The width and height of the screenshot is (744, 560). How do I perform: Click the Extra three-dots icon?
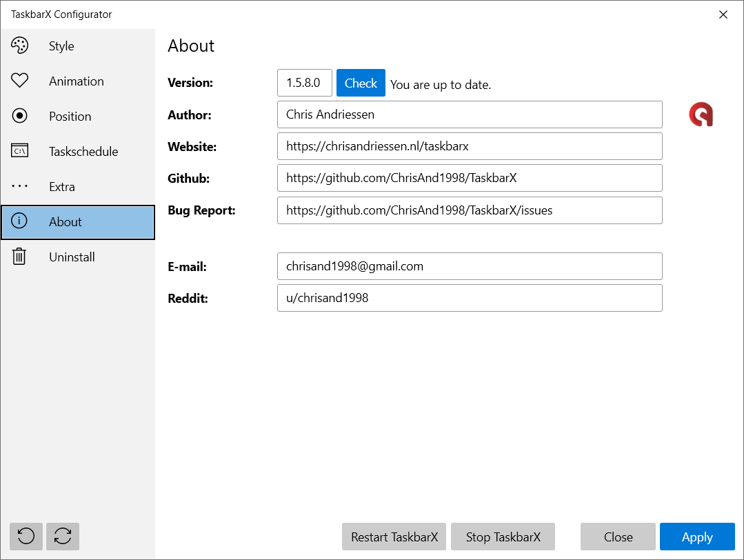(x=19, y=186)
